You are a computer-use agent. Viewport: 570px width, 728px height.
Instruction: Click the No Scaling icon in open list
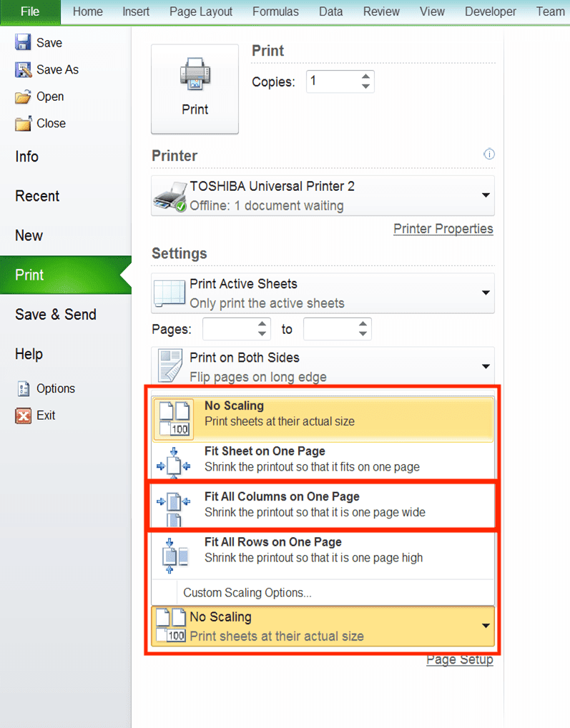[x=174, y=418]
